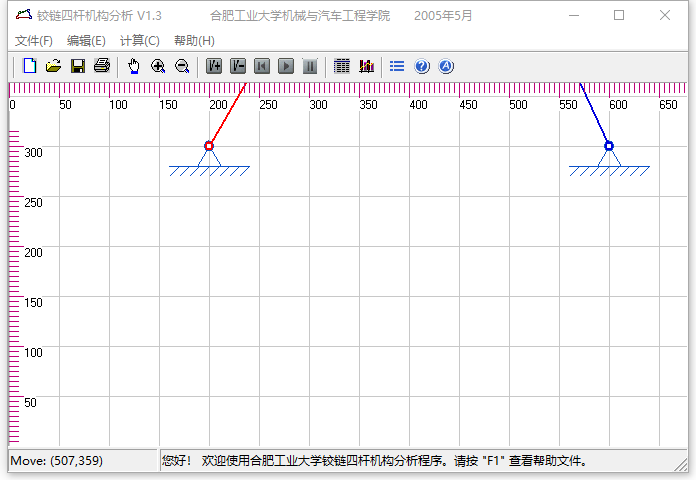Zoom out with the magnifier minus icon
The image size is (696, 480).
tap(182, 66)
